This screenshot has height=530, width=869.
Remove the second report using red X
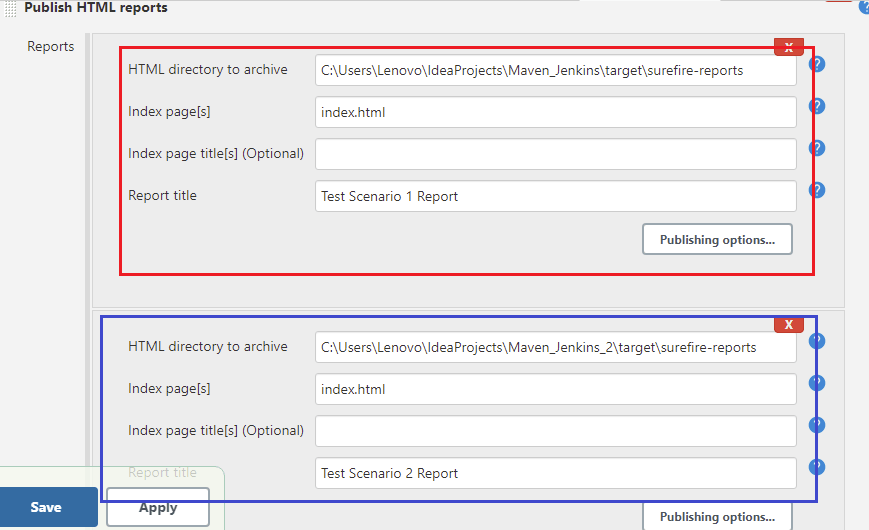point(789,324)
